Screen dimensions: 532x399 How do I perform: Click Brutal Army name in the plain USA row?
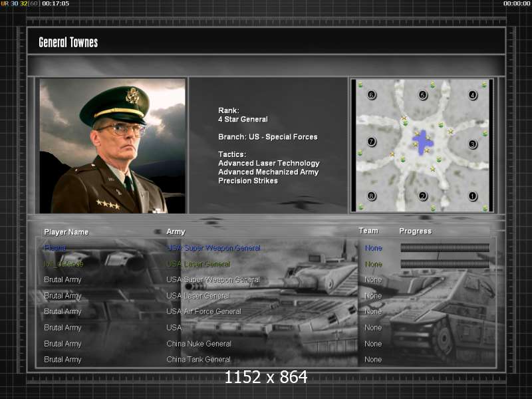pyautogui.click(x=63, y=328)
